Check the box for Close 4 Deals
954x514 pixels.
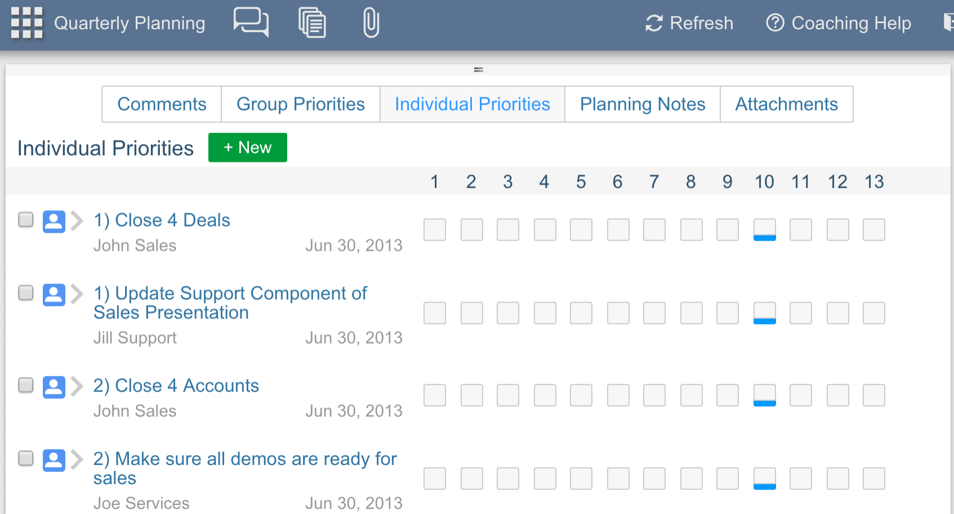pyautogui.click(x=26, y=220)
